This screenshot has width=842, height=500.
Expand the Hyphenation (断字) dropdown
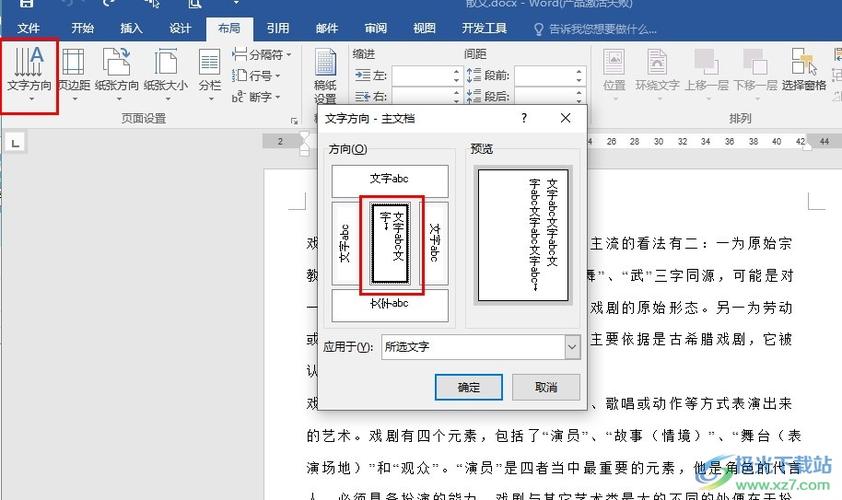[x=257, y=97]
